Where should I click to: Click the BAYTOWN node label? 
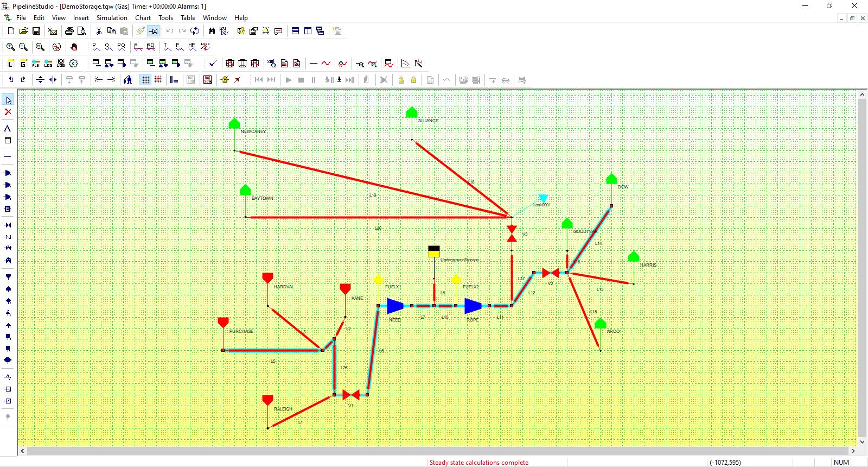tap(263, 198)
